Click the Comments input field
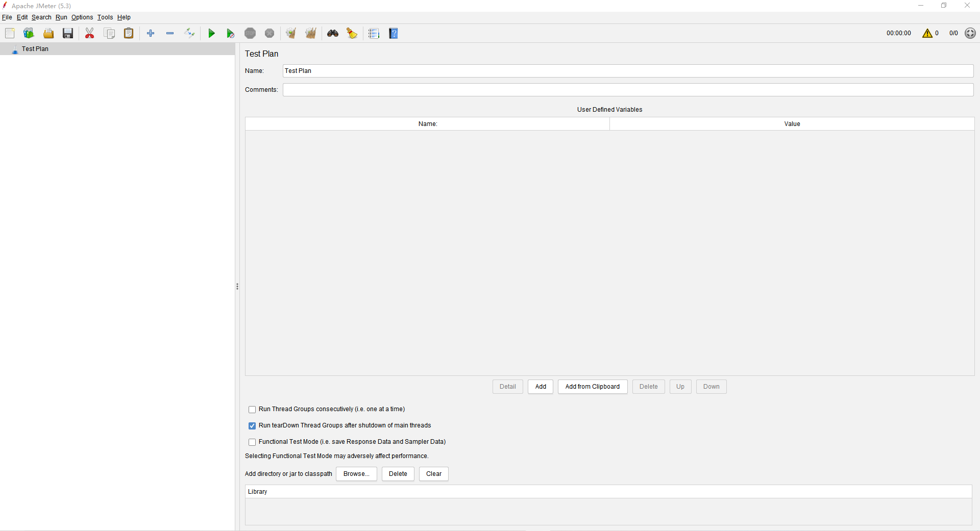The height and width of the screenshot is (531, 980). click(628, 90)
